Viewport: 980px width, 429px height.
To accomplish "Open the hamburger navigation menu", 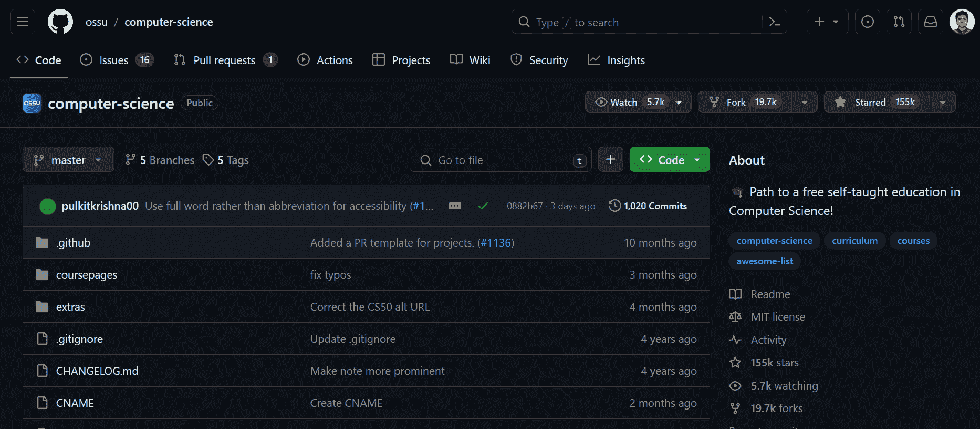I will pyautogui.click(x=23, y=22).
